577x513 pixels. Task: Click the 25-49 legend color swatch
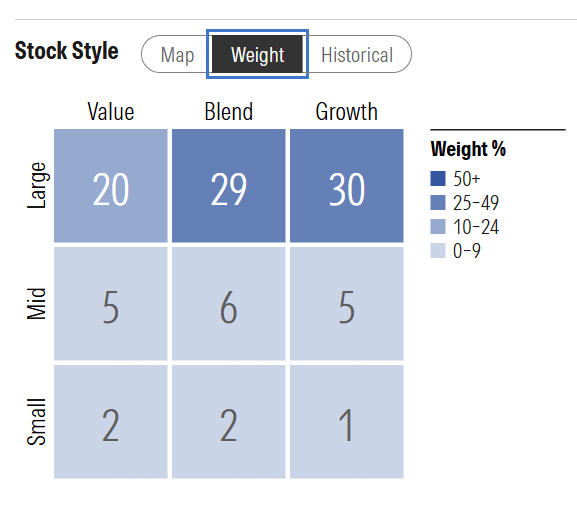(438, 202)
